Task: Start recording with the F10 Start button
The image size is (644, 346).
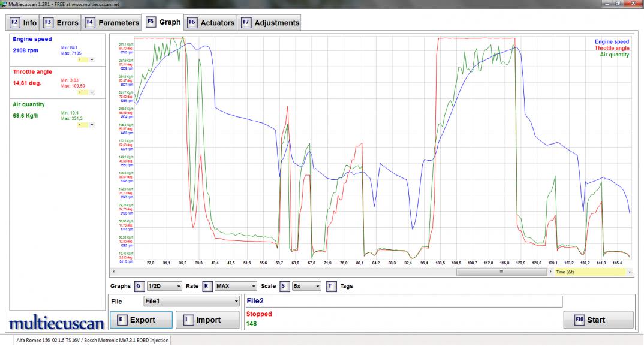Action: tap(598, 320)
